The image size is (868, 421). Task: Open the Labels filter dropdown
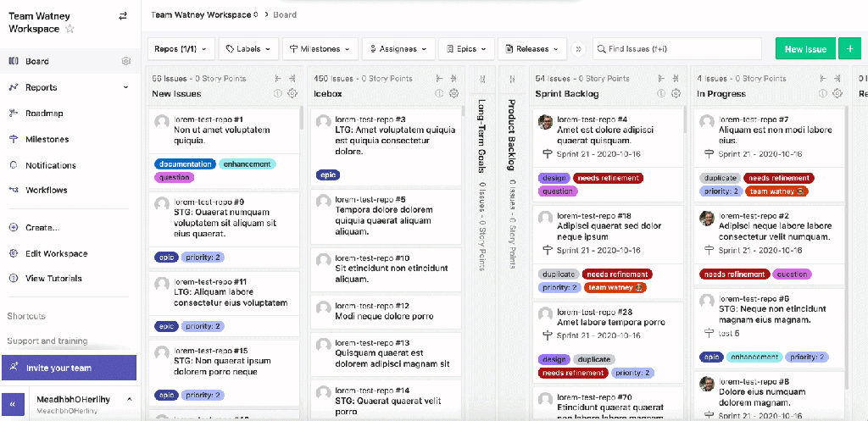click(x=248, y=48)
